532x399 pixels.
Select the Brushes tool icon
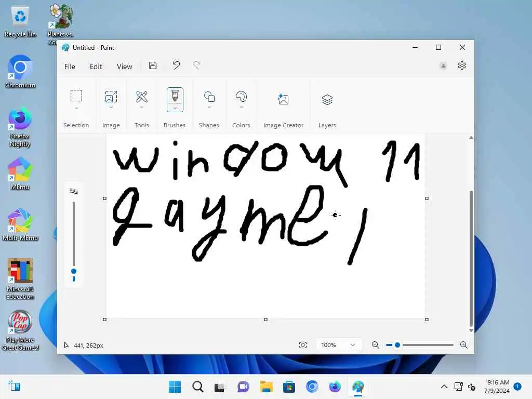pos(175,96)
